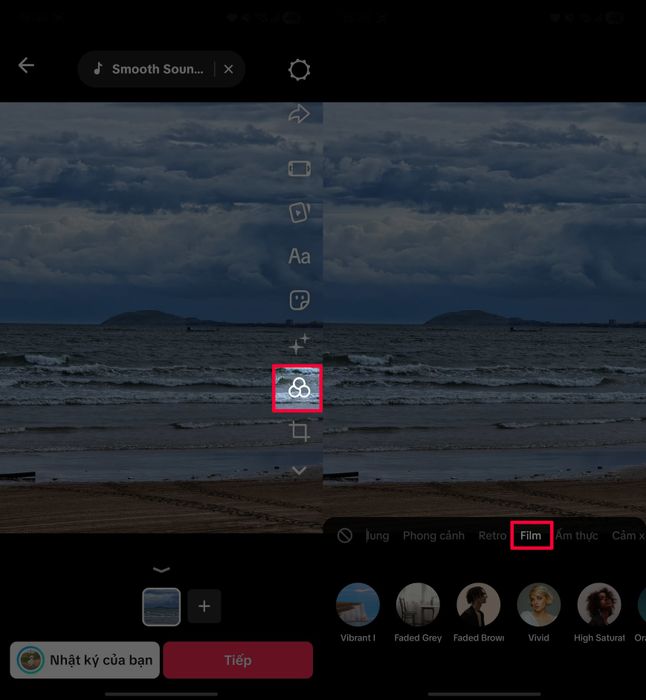Add text with the Aa tool
This screenshot has height=700, width=646.
click(x=299, y=256)
